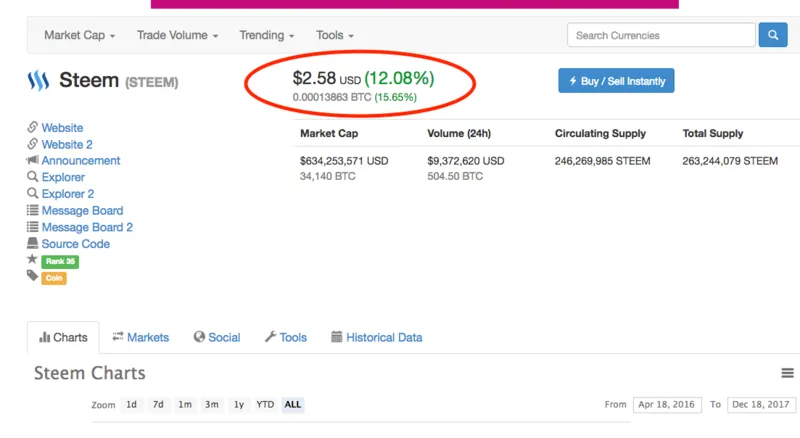This screenshot has height=438, width=800.
Task: Open the Website 2 link
Action: point(67,144)
